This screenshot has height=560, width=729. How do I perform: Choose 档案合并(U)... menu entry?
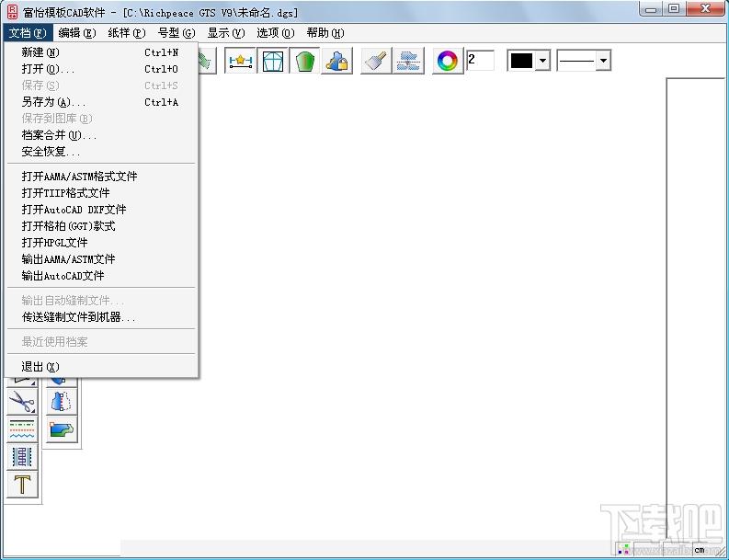pos(101,135)
